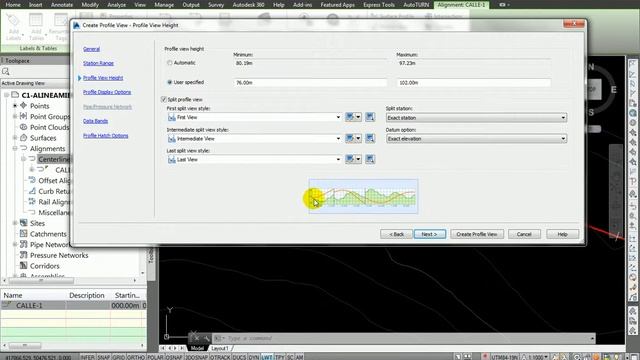
Task: Go to the Data Bands page
Action: pyautogui.click(x=96, y=121)
